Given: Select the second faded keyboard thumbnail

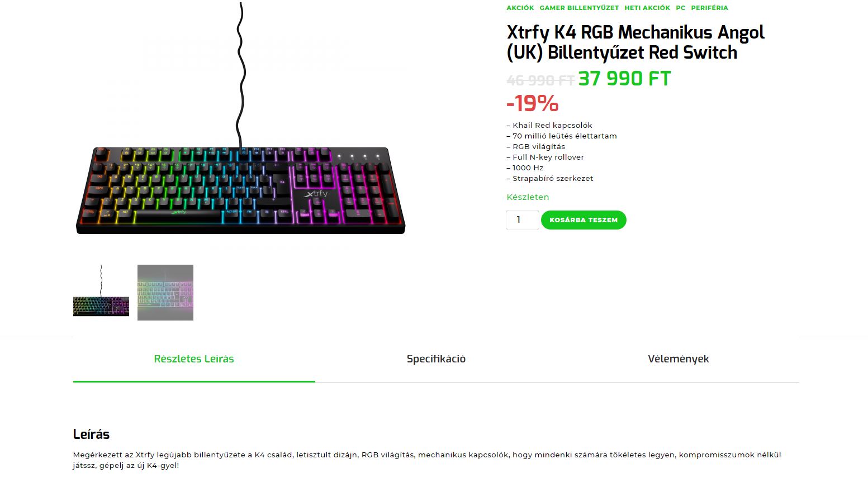Looking at the screenshot, I should point(165,293).
